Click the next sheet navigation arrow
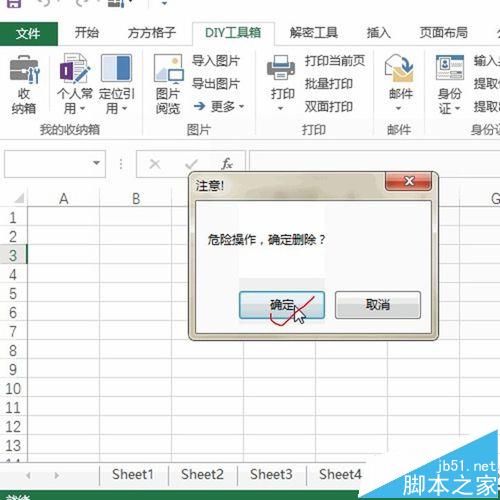This screenshot has width=500, height=500. [57, 475]
